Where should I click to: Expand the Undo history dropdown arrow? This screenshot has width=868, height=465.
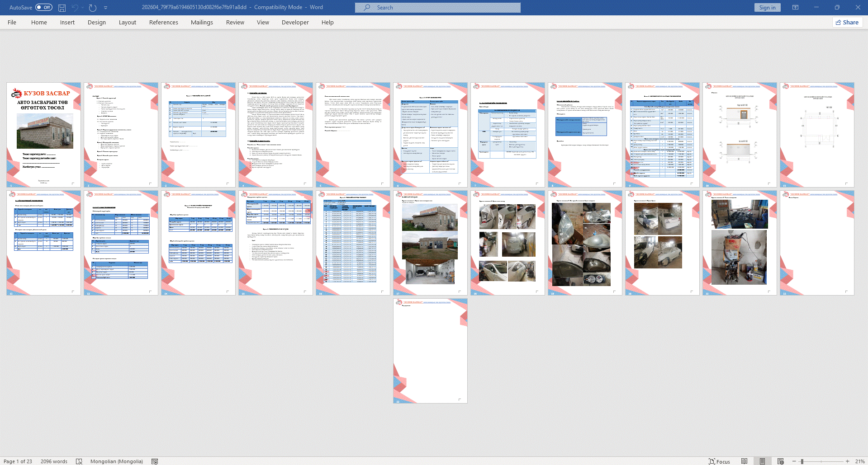coord(83,8)
